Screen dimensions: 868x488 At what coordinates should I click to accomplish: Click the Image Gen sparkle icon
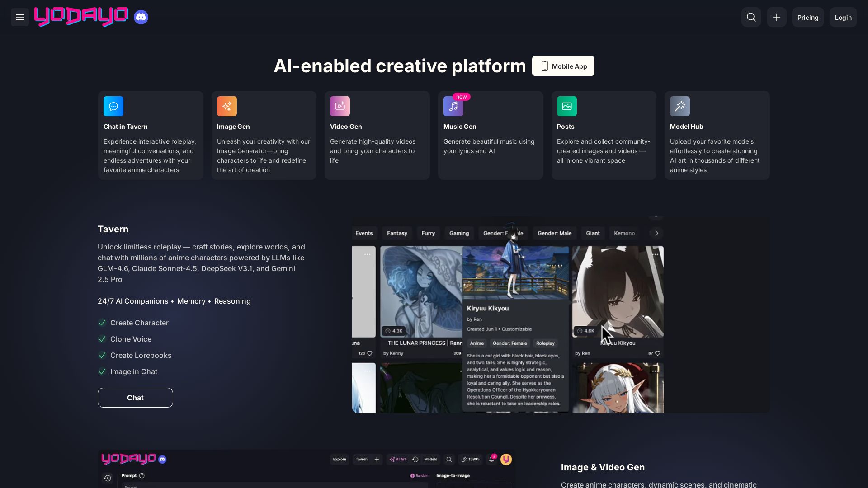point(227,106)
